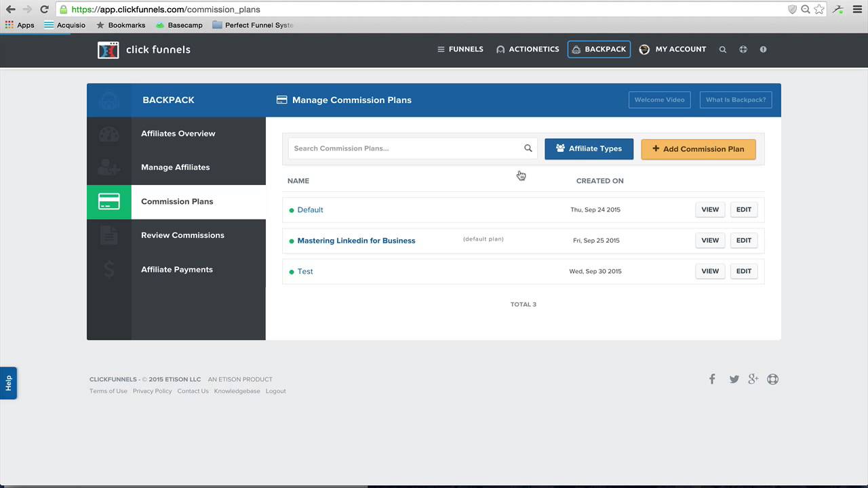Click the Created On column header
This screenshot has width=868, height=488.
[x=600, y=181]
